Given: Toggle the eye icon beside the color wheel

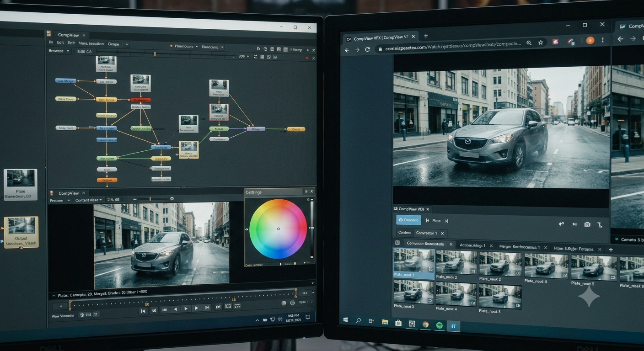Looking at the screenshot, I should click(247, 229).
